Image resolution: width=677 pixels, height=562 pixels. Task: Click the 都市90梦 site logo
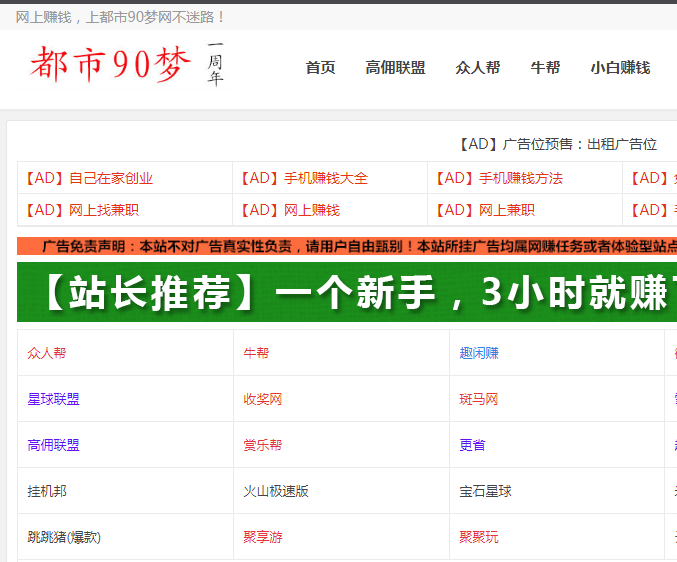(x=126, y=65)
